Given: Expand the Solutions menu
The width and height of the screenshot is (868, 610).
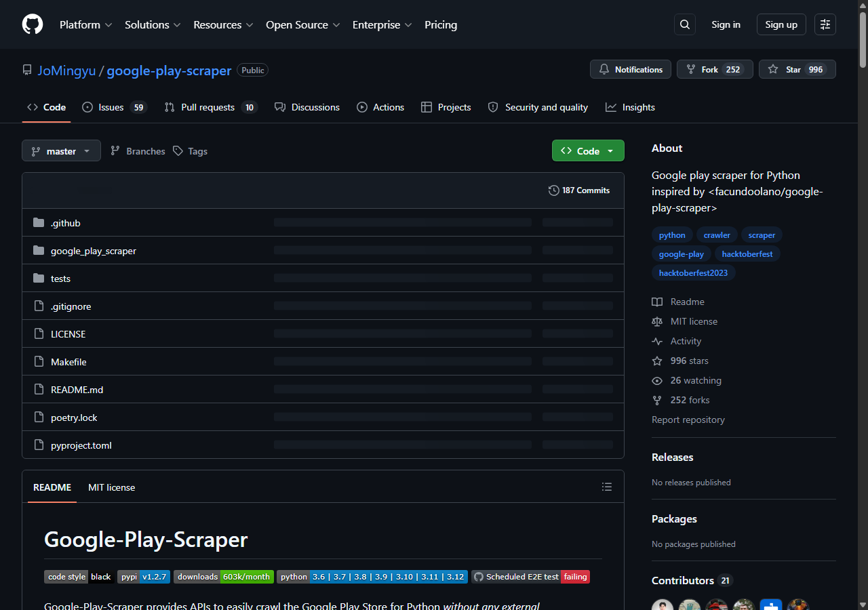Looking at the screenshot, I should click(153, 24).
